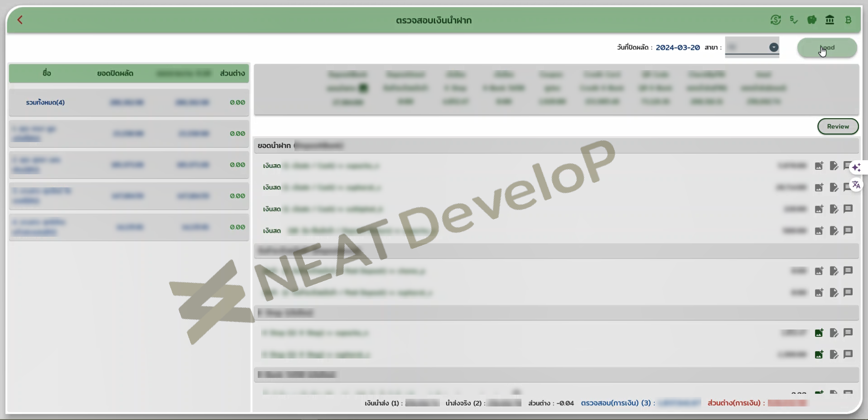This screenshot has height=420, width=868.
Task: Open the Bitcoin icon in header
Action: 848,20
